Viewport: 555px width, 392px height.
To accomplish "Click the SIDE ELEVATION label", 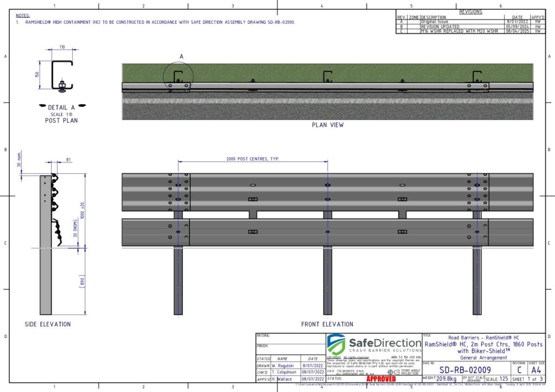I will pyautogui.click(x=48, y=324).
